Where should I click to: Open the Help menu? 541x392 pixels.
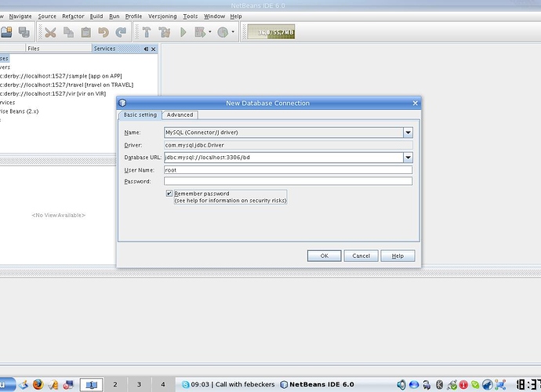click(x=236, y=16)
